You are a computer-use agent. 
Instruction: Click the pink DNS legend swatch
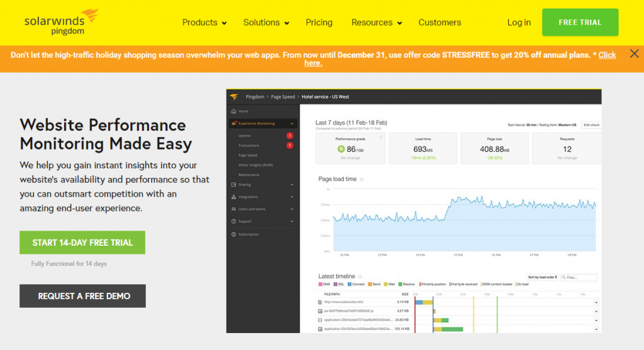(x=320, y=284)
